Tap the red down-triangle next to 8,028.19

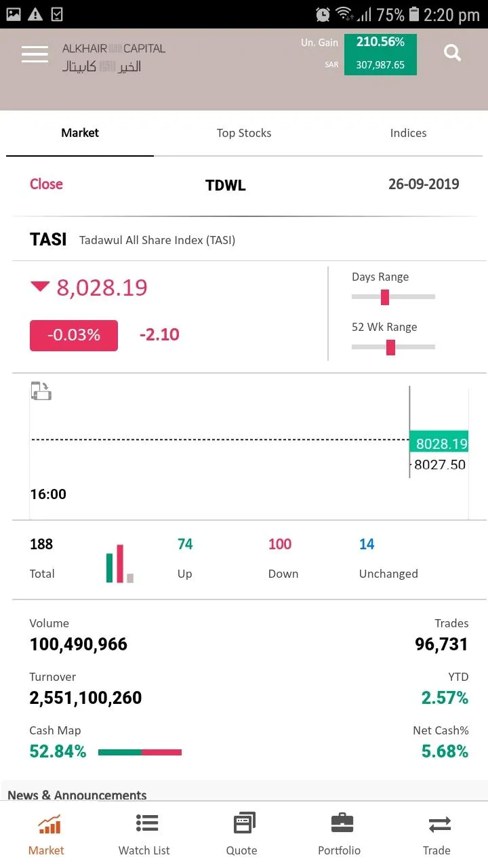(x=40, y=287)
